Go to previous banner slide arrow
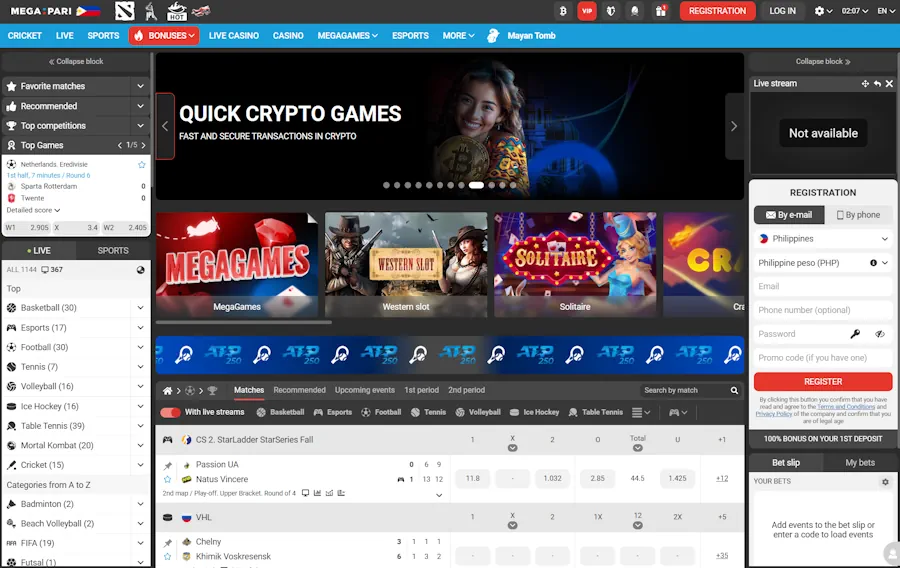 tap(165, 126)
